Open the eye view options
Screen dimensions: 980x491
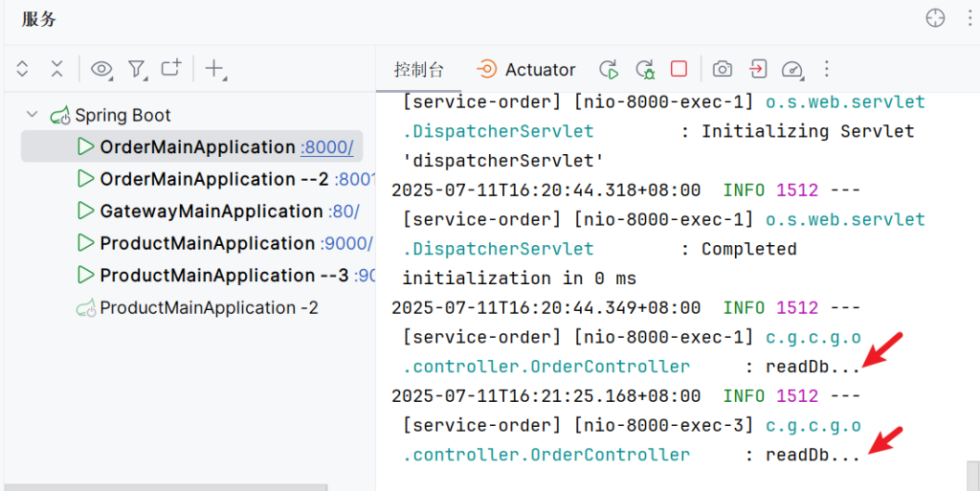click(x=101, y=69)
